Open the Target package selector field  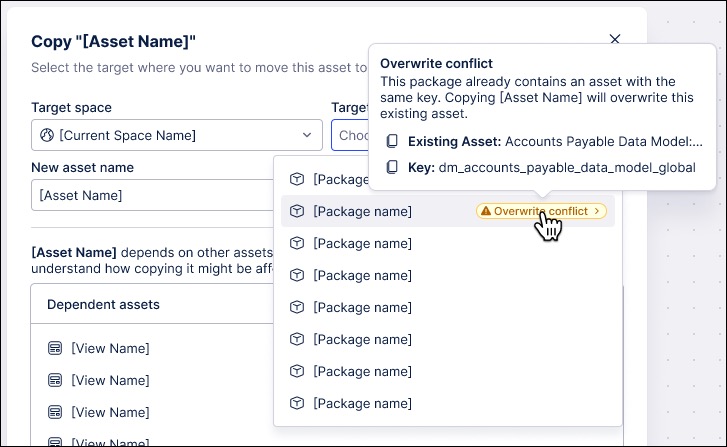(349, 135)
